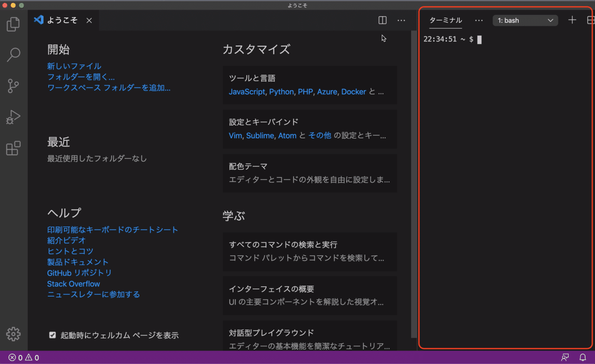Split the editor to the right

coord(382,20)
